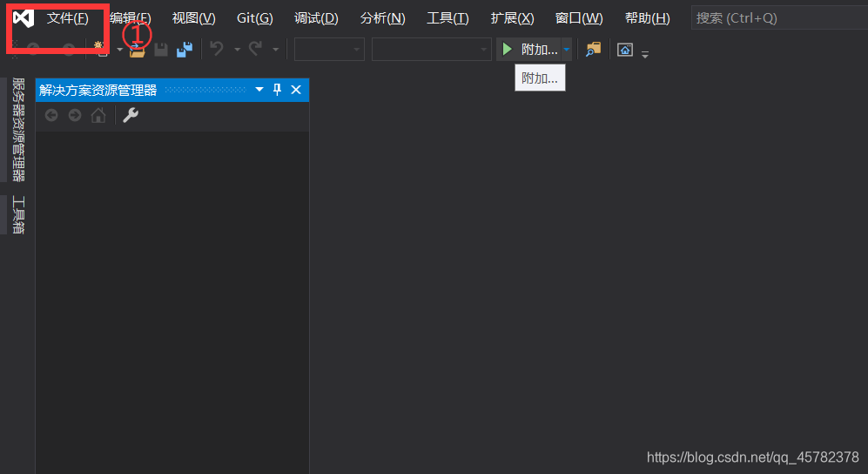Toggle the pin auto-hide on Solution Explorer

tap(278, 90)
